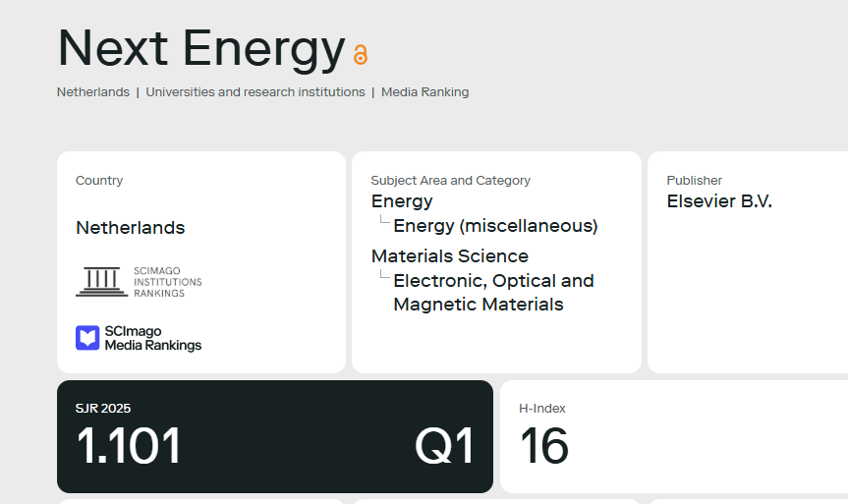The width and height of the screenshot is (848, 504).
Task: Open the Scimago Institutions Rankings logo
Action: [139, 282]
